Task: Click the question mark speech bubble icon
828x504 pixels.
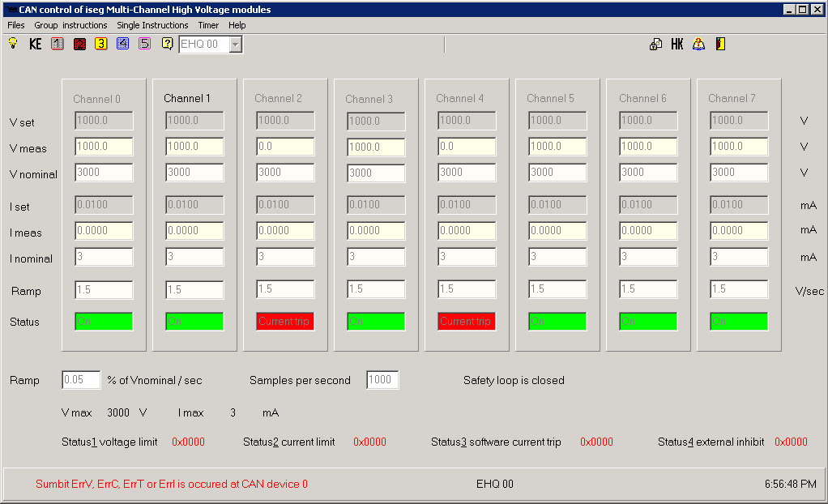Action: 167,44
